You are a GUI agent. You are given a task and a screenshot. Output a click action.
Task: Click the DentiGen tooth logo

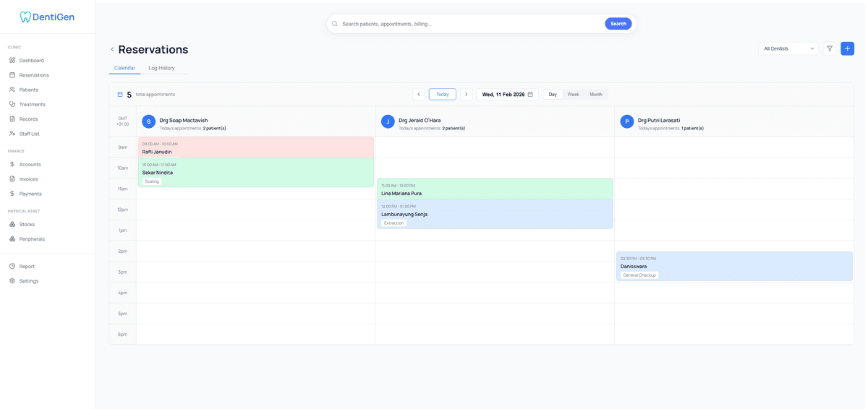pyautogui.click(x=25, y=17)
